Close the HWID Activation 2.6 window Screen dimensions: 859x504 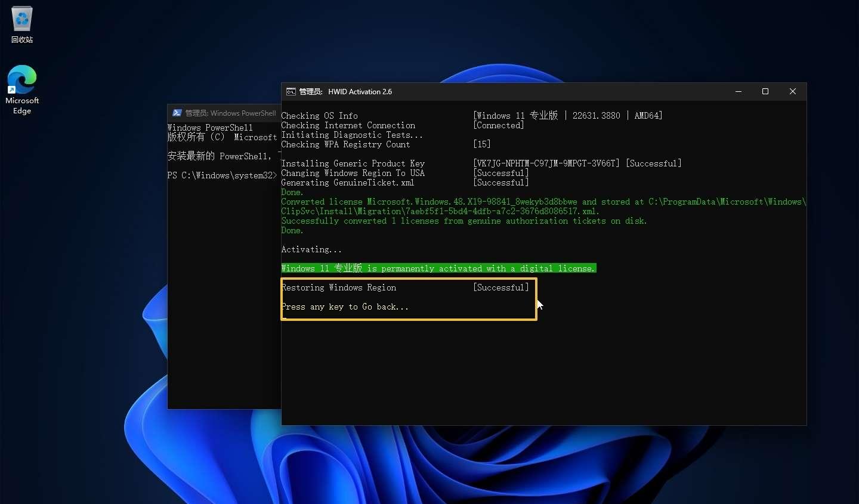point(793,92)
